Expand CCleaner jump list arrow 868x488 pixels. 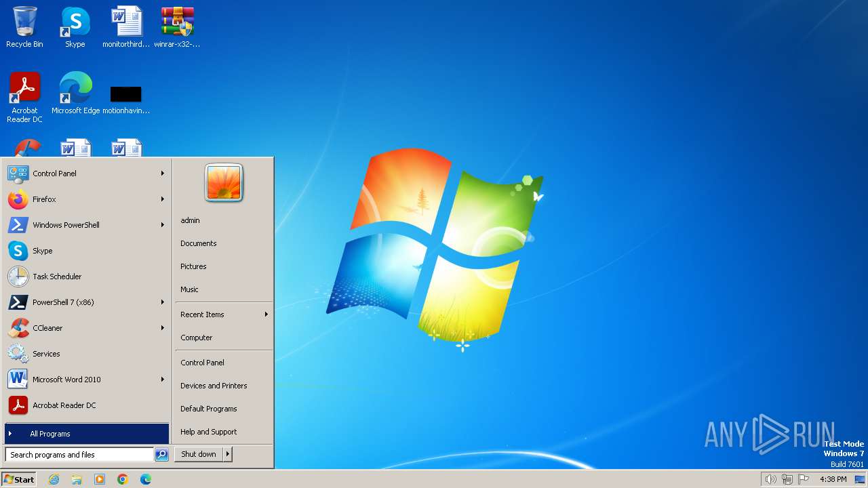point(163,328)
